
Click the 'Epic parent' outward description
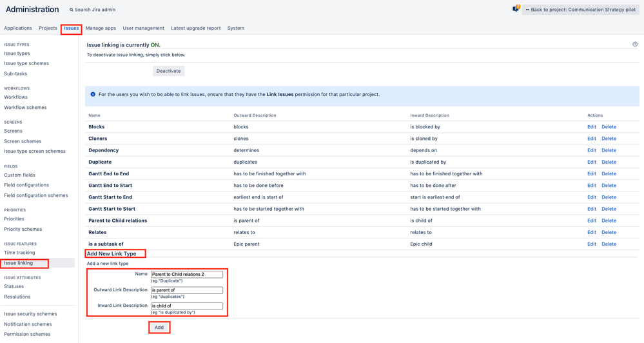click(246, 244)
